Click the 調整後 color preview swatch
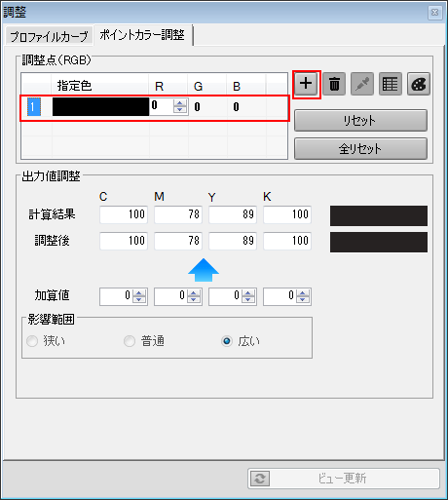This screenshot has height=500, width=448. coord(379,242)
